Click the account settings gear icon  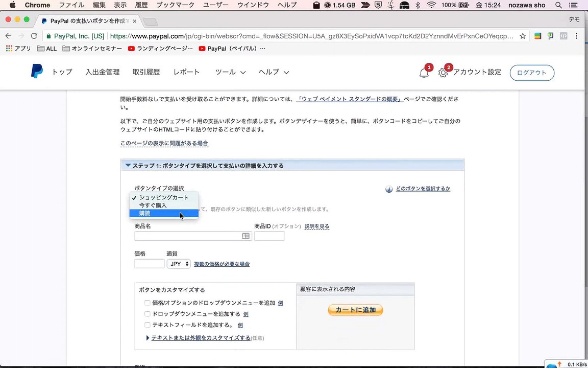click(443, 73)
